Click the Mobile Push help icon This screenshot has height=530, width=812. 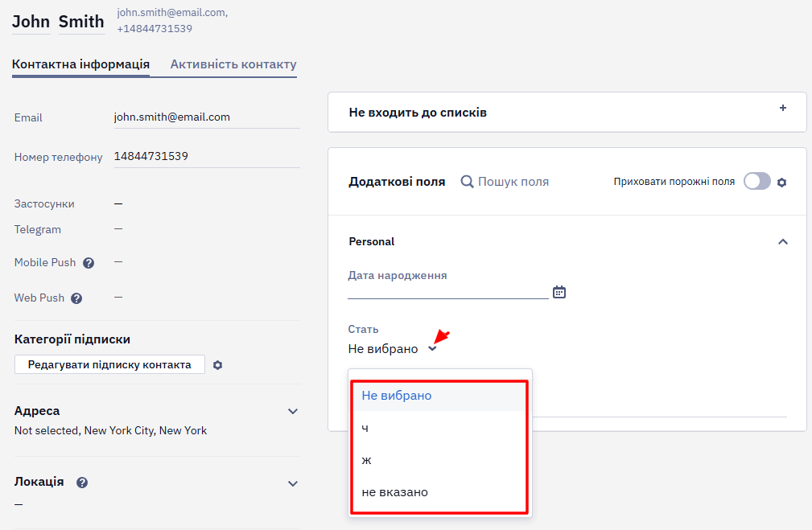[x=89, y=263]
